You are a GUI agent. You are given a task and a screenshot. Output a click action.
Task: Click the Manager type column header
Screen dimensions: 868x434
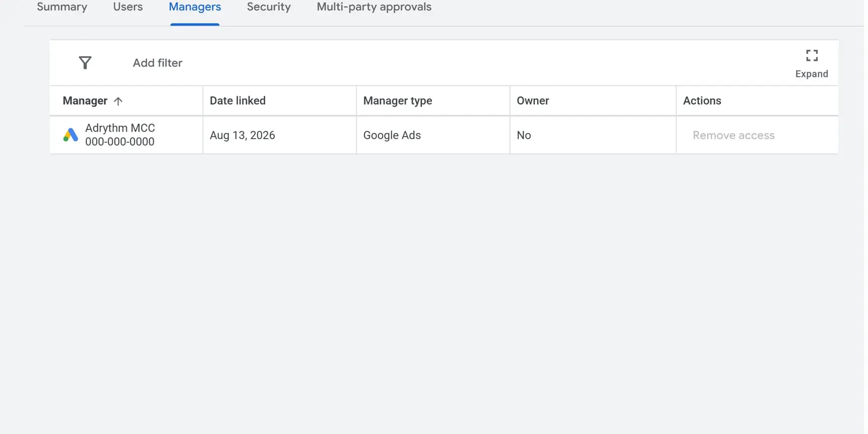click(x=398, y=101)
